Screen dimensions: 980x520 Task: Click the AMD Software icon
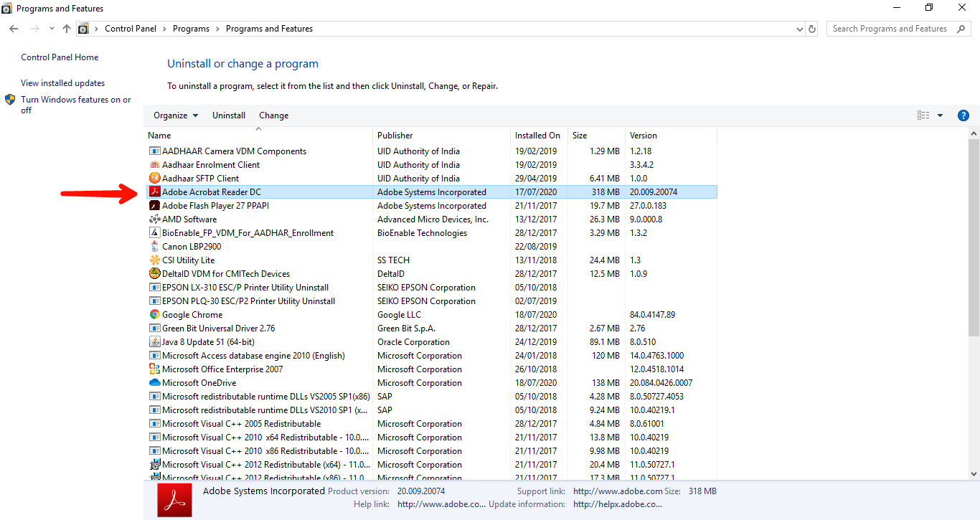pos(154,219)
